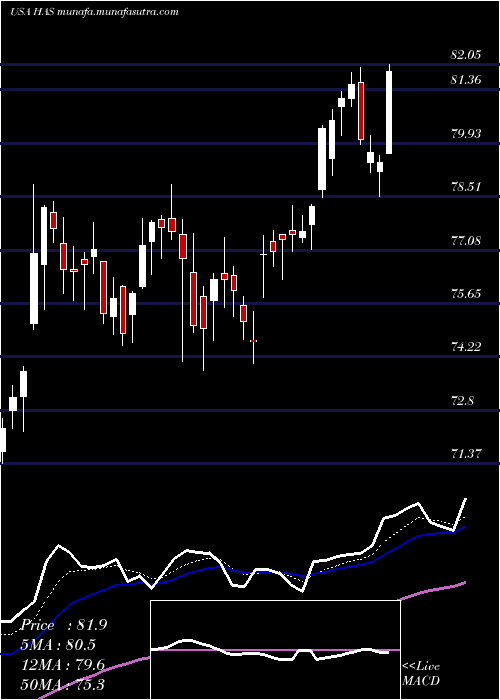Click the 81.36 price axis label
This screenshot has width=500, height=700.
tap(466, 80)
